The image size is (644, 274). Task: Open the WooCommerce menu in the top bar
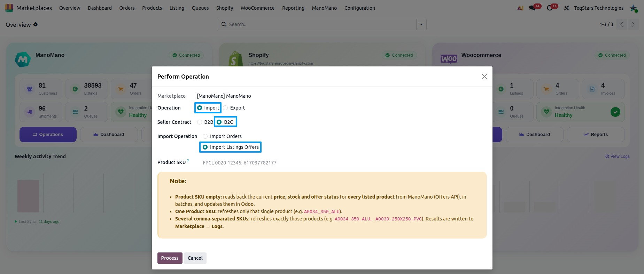pos(257,8)
